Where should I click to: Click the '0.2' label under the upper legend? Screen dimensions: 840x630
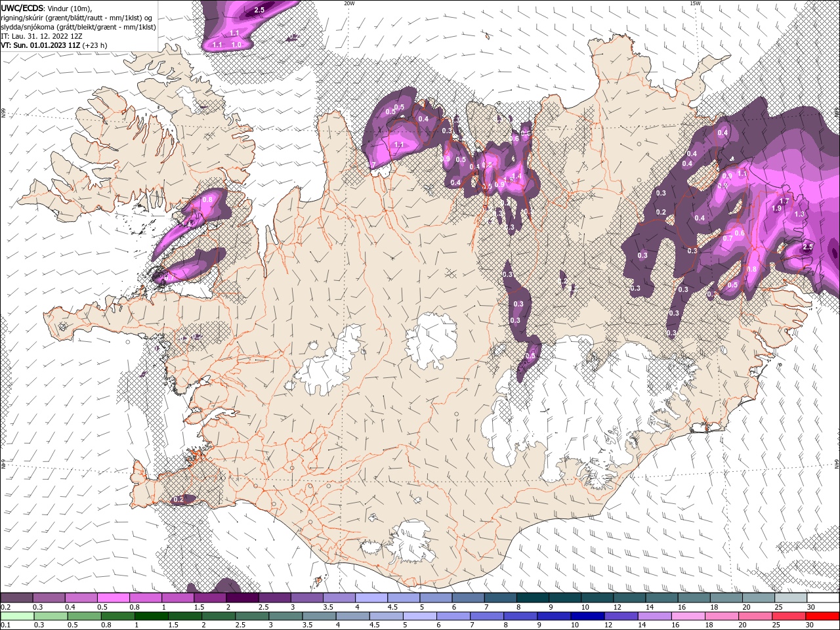[x=5, y=607]
